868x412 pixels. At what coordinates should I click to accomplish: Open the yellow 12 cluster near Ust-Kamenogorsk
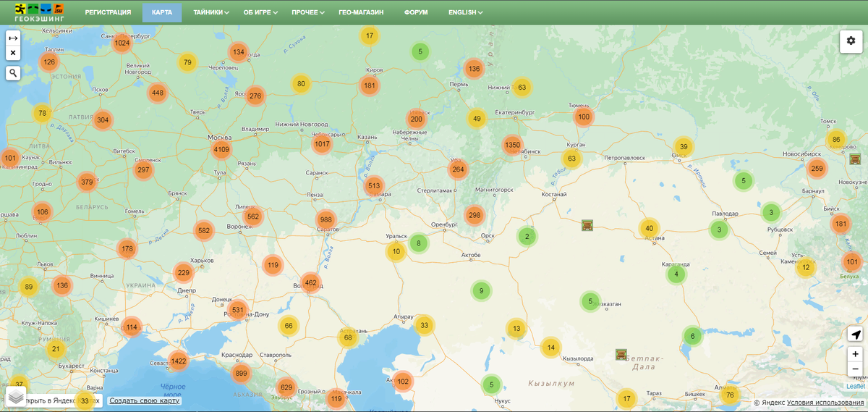(x=806, y=267)
